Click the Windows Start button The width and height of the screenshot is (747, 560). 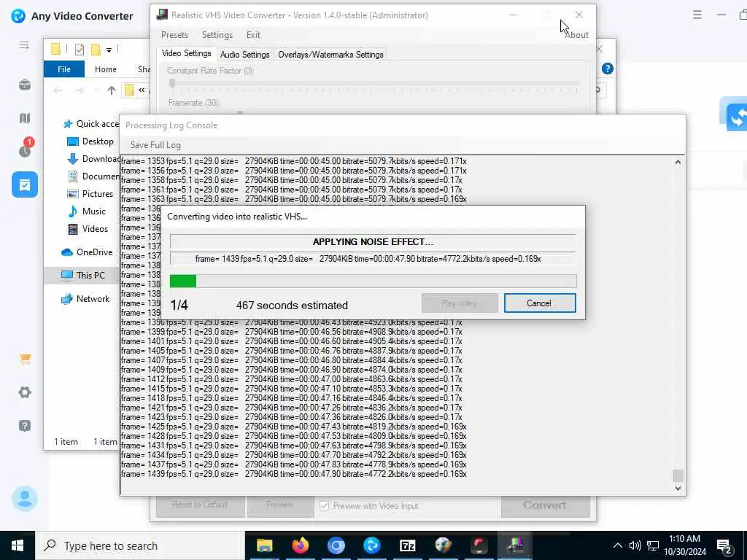[x=18, y=545]
